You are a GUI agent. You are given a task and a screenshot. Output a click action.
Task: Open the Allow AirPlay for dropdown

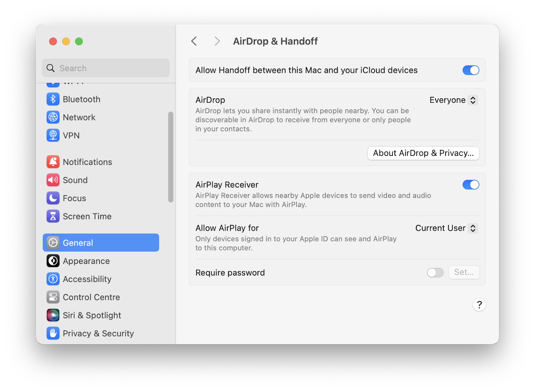tap(446, 228)
